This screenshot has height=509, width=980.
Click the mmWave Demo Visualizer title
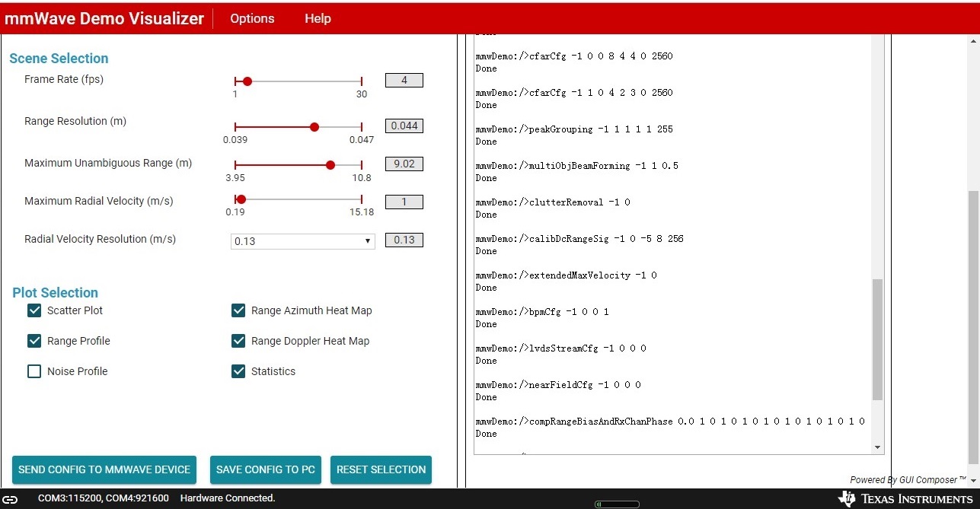tap(104, 18)
